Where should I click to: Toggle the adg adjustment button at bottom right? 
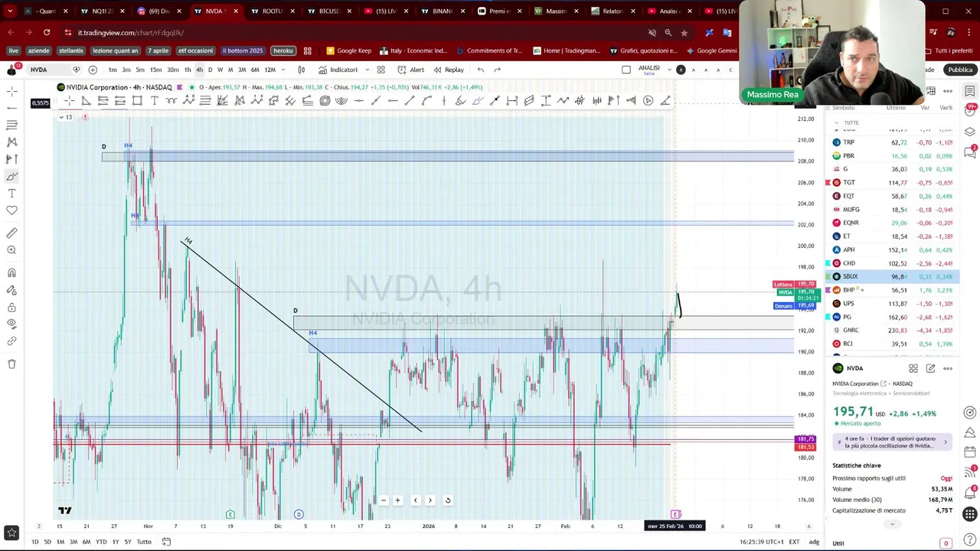(x=814, y=542)
